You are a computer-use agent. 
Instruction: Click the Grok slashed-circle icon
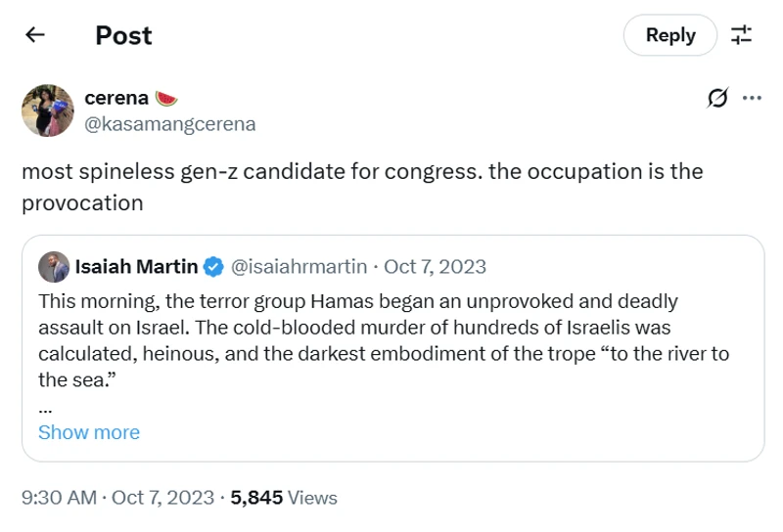click(x=717, y=98)
